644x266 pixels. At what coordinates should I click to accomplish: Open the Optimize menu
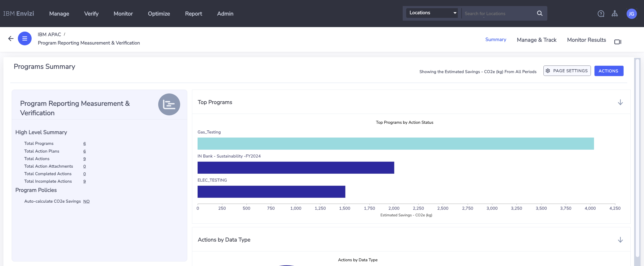click(159, 14)
